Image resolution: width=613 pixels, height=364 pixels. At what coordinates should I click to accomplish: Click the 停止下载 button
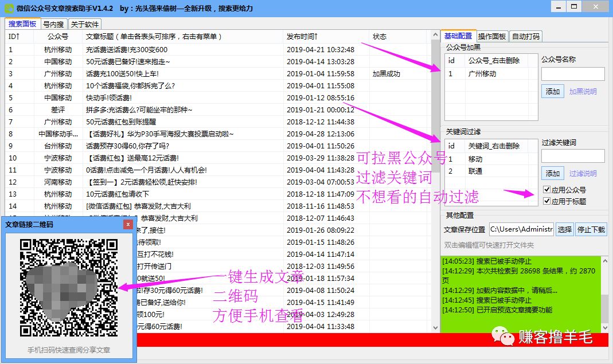[x=591, y=229]
